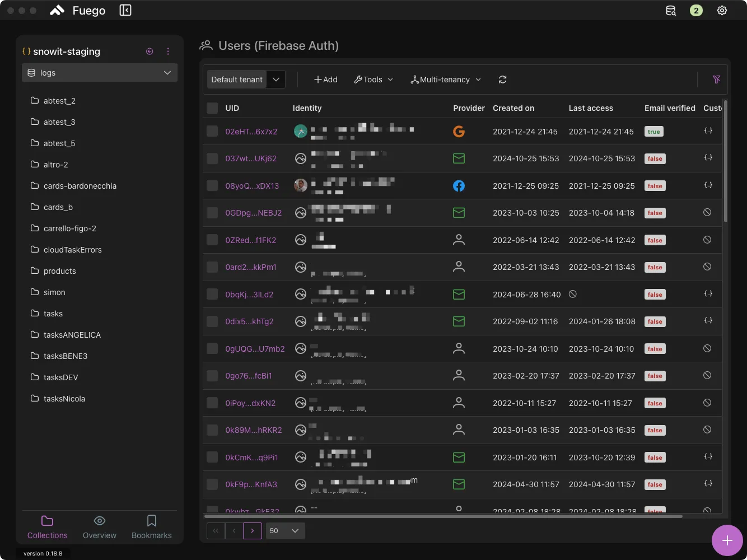Click the back arrow icon beside snowit-staging

click(150, 51)
